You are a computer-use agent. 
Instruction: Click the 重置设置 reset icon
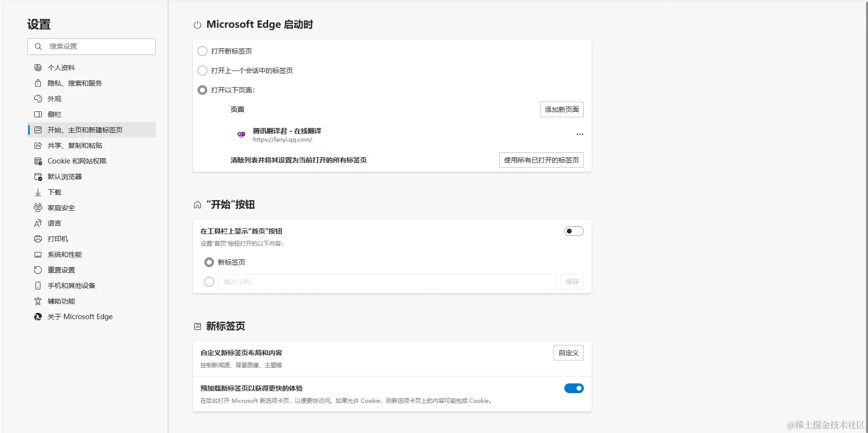point(38,270)
